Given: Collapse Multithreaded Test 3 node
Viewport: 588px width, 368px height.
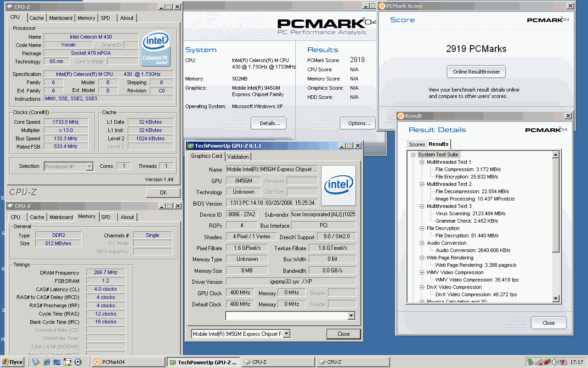Looking at the screenshot, I should (x=422, y=207).
